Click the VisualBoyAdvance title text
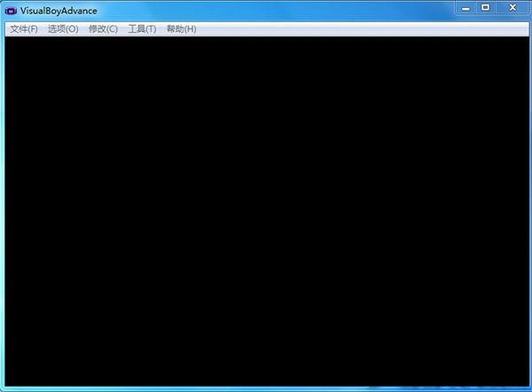Image resolution: width=532 pixels, height=392 pixels. coord(59,11)
